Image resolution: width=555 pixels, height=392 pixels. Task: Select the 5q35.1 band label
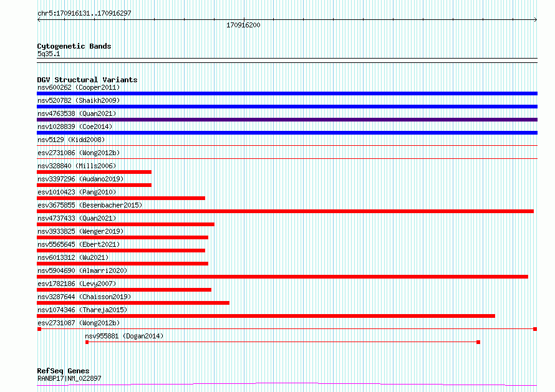pos(49,54)
